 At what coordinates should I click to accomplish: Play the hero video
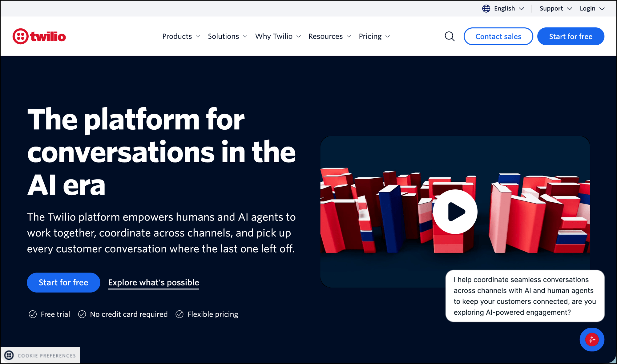[455, 212]
